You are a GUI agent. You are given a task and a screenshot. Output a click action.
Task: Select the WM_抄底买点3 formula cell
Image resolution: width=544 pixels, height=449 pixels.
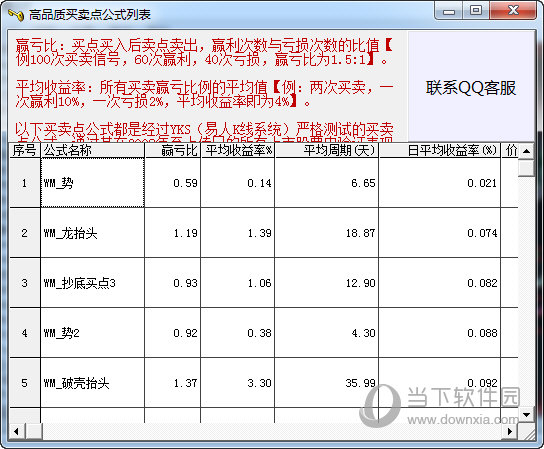tap(92, 283)
